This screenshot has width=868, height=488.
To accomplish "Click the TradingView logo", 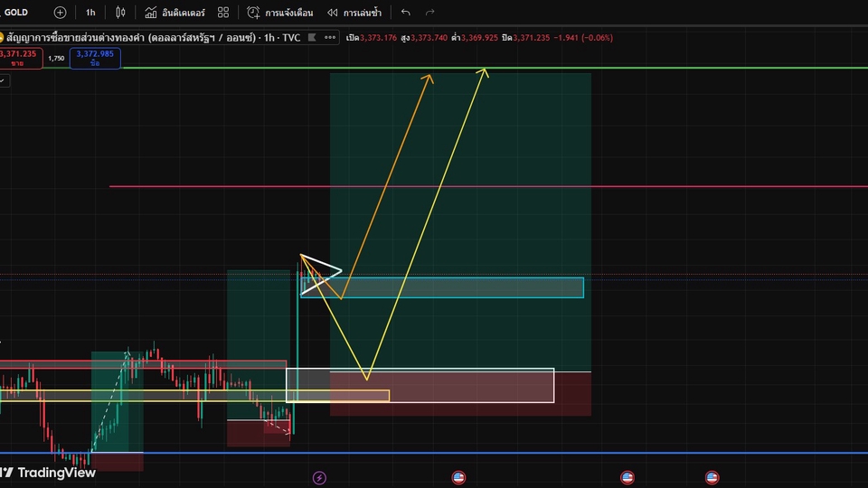I will [x=48, y=472].
